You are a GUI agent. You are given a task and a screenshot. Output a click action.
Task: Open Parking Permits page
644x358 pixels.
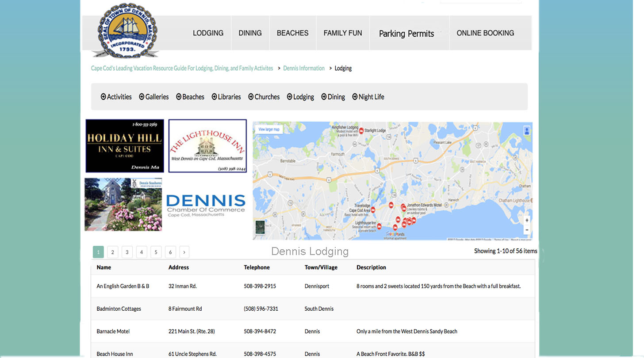coord(406,34)
